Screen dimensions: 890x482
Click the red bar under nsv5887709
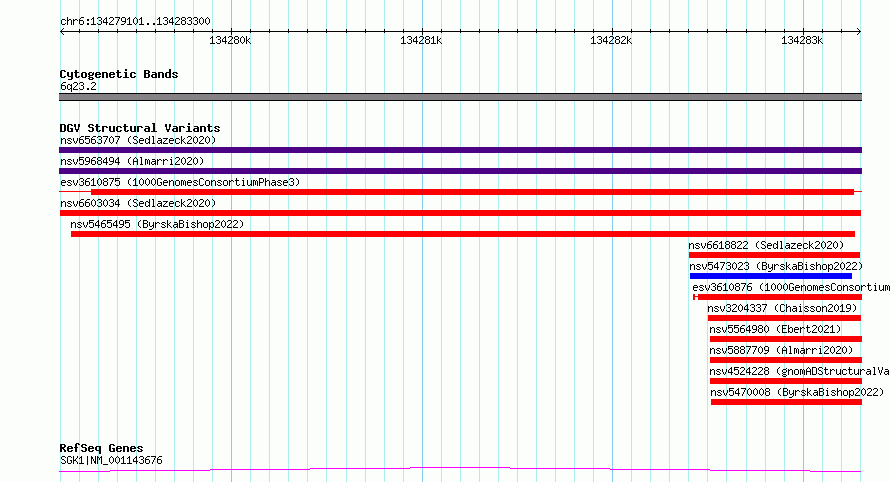786,360
